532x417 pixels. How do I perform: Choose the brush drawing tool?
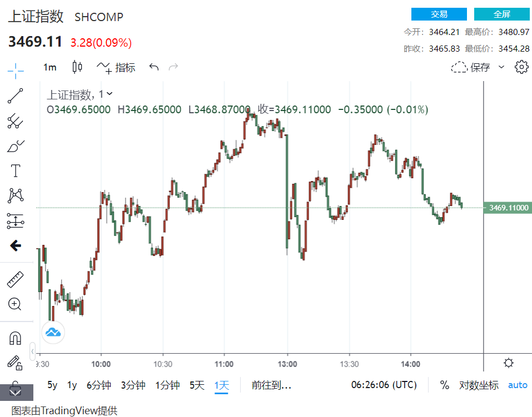click(15, 146)
